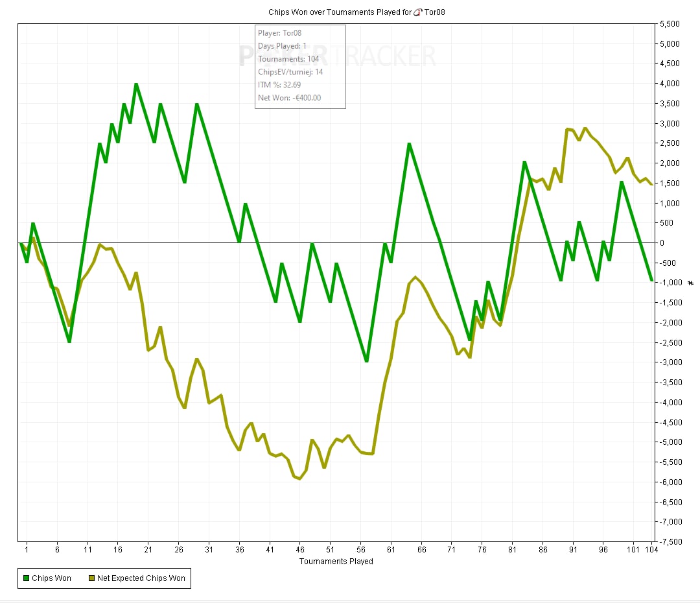Screen dimensions: 700x603
Task: Click the poker site icon beside Tor08
Action: coord(417,12)
